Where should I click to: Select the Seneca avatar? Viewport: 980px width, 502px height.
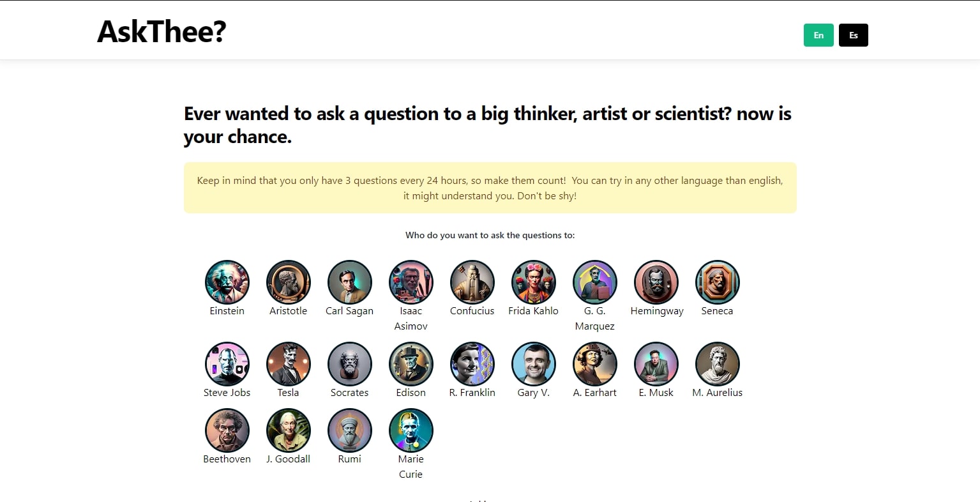click(x=718, y=282)
